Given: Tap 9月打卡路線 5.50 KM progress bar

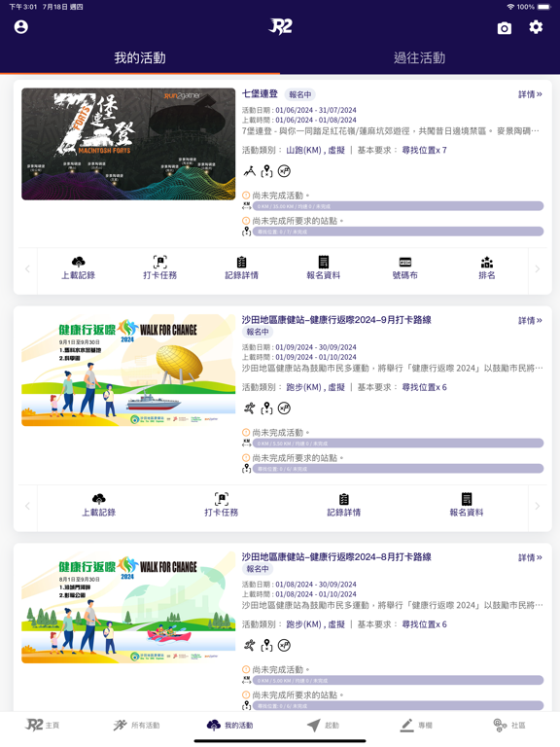Looking at the screenshot, I should (x=398, y=444).
